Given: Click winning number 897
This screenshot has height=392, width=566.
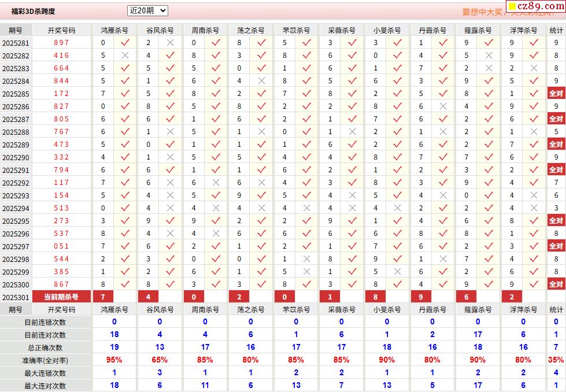Looking at the screenshot, I should (x=61, y=43).
